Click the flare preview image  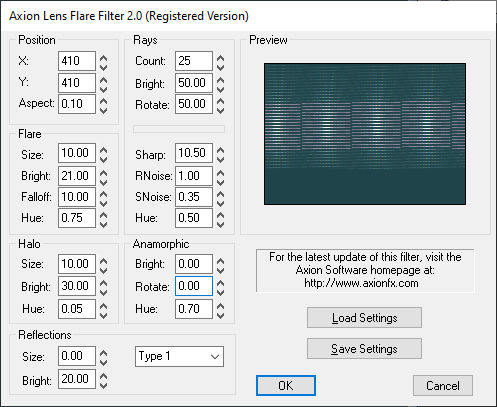pyautogui.click(x=365, y=134)
